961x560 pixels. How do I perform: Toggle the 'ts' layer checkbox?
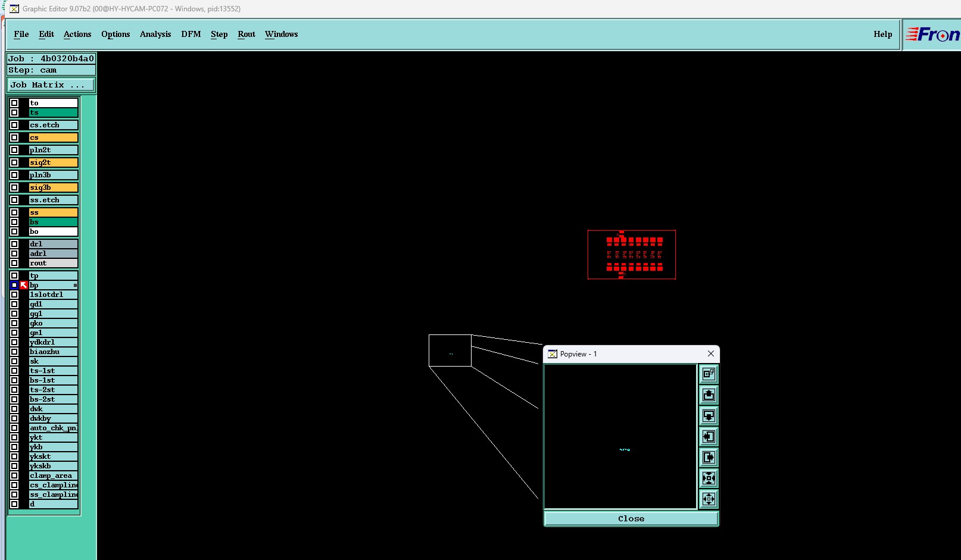point(14,112)
